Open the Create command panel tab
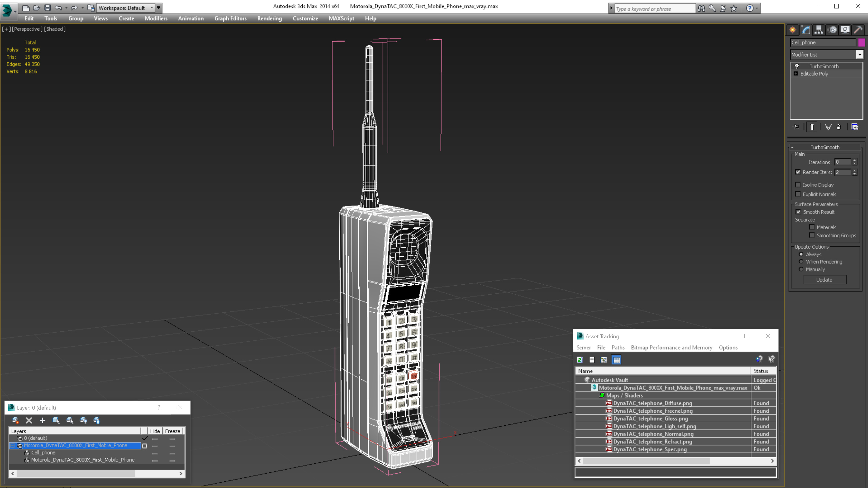The width and height of the screenshot is (868, 488). tap(793, 30)
